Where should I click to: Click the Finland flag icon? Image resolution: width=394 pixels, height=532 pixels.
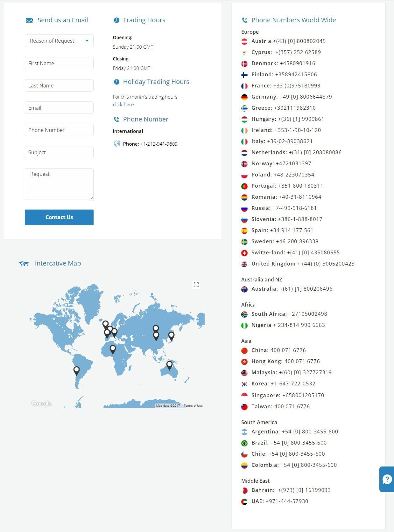coord(244,75)
